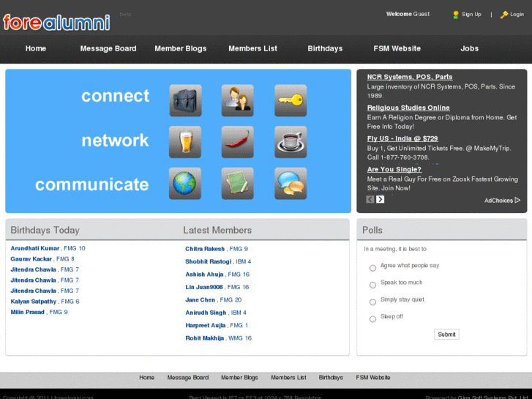Screen dimensions: 532x399
Task: Go to previous ad with left arrow
Action: (370, 199)
